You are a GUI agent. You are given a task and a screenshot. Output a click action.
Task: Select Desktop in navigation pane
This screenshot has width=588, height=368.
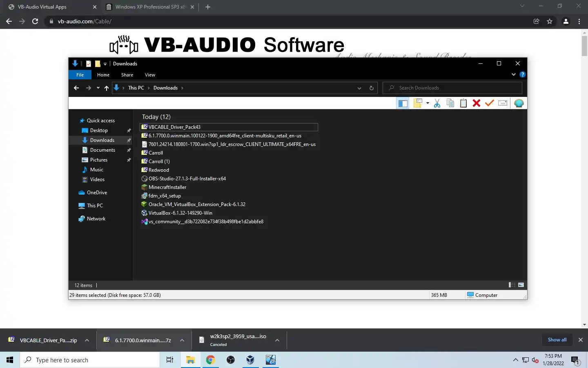pyautogui.click(x=99, y=130)
